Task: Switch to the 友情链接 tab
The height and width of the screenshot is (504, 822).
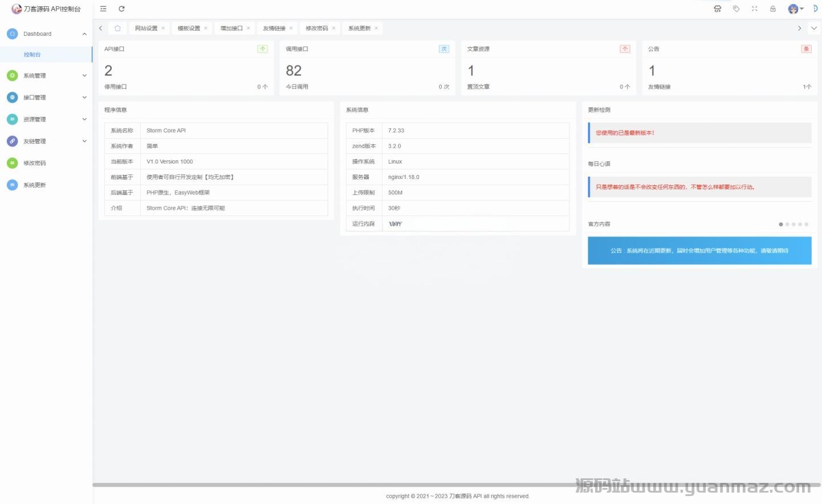Action: point(274,28)
